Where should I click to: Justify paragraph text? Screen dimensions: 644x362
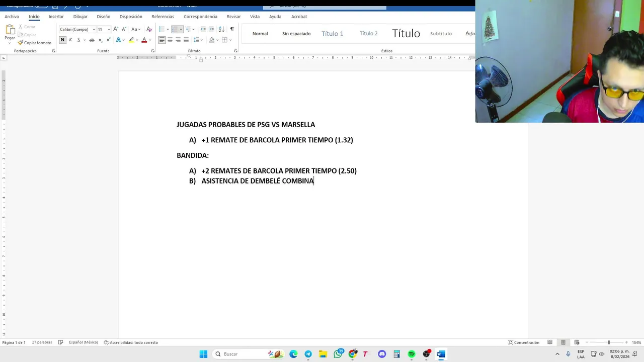click(x=186, y=40)
